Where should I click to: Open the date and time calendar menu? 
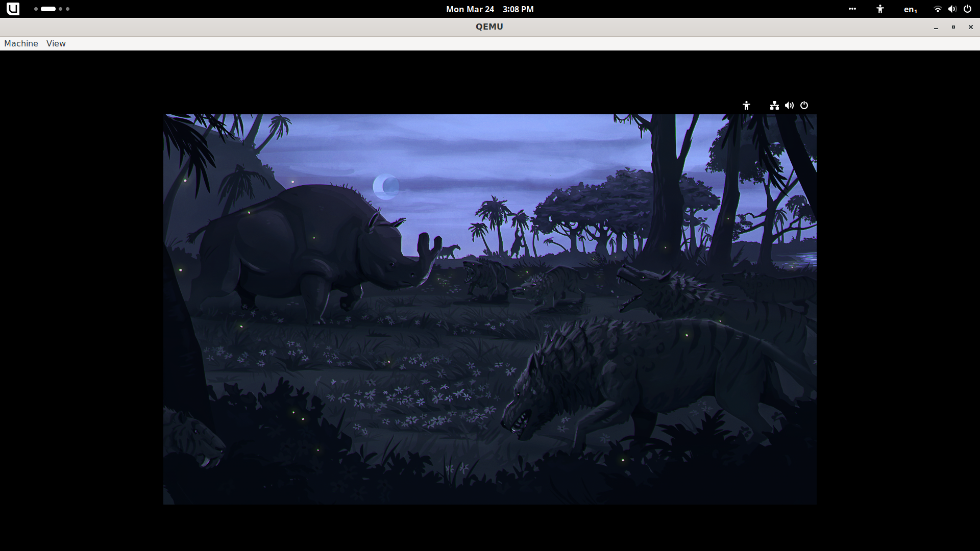[x=489, y=9]
